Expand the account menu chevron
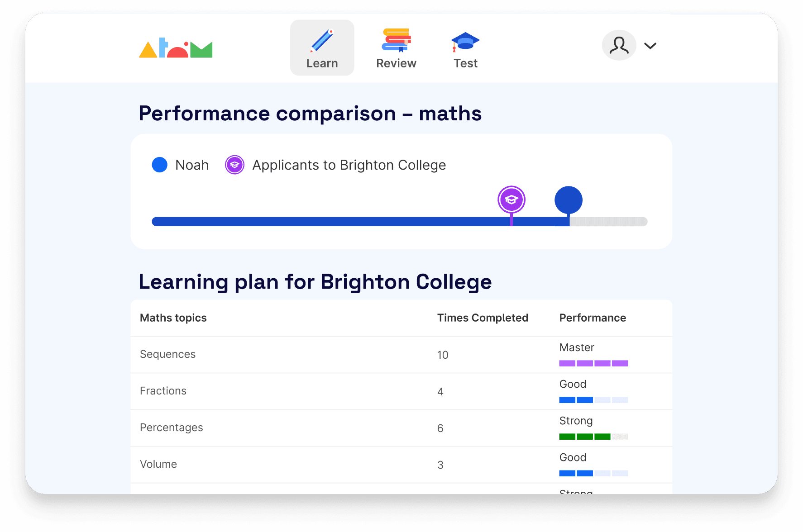 [650, 45]
